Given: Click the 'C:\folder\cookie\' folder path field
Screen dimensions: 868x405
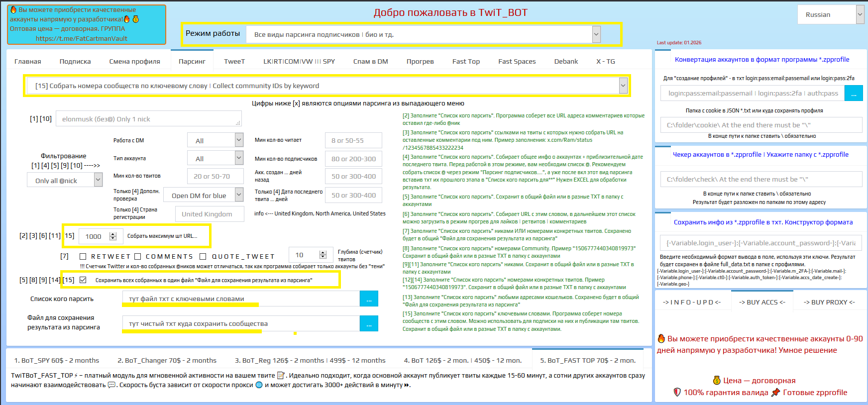Looking at the screenshot, I should pyautogui.click(x=761, y=125).
